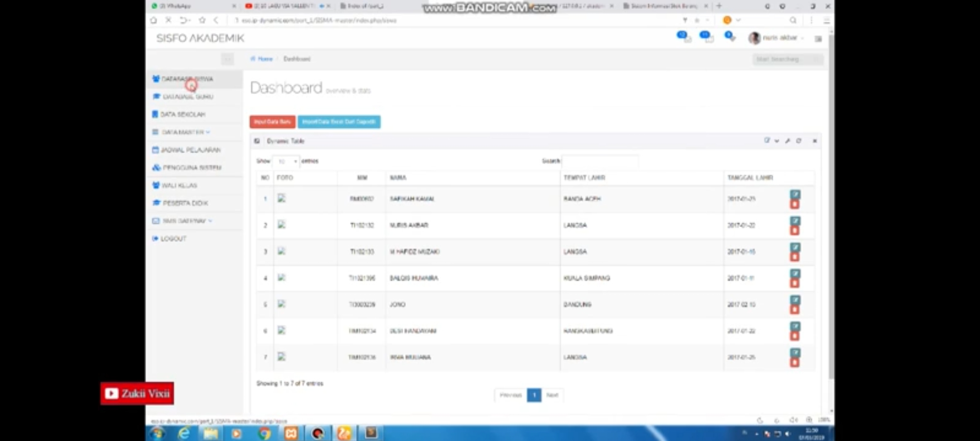Click the LOGOUT icon in sidebar
Image resolution: width=980 pixels, height=441 pixels.
(155, 238)
